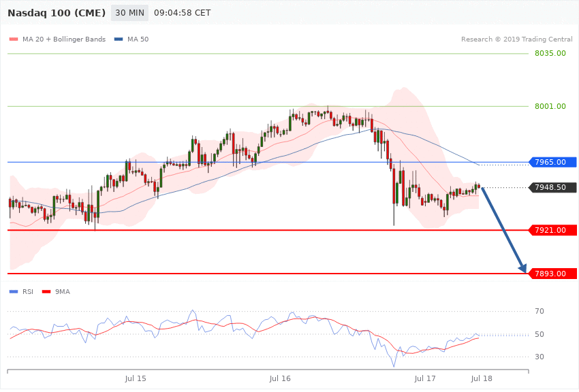Click the MA 20 + Bollinger Bands legend swatch
The image size is (579, 392).
pyautogui.click(x=14, y=39)
